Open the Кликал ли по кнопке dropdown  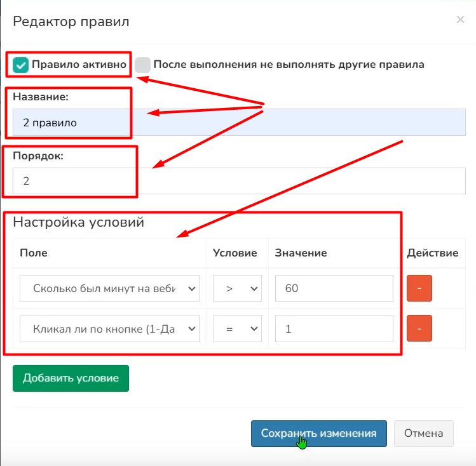click(109, 328)
